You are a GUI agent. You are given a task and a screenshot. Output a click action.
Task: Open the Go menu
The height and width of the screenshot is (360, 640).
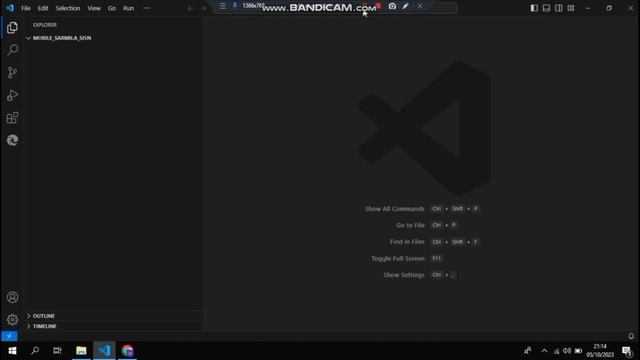pos(111,8)
